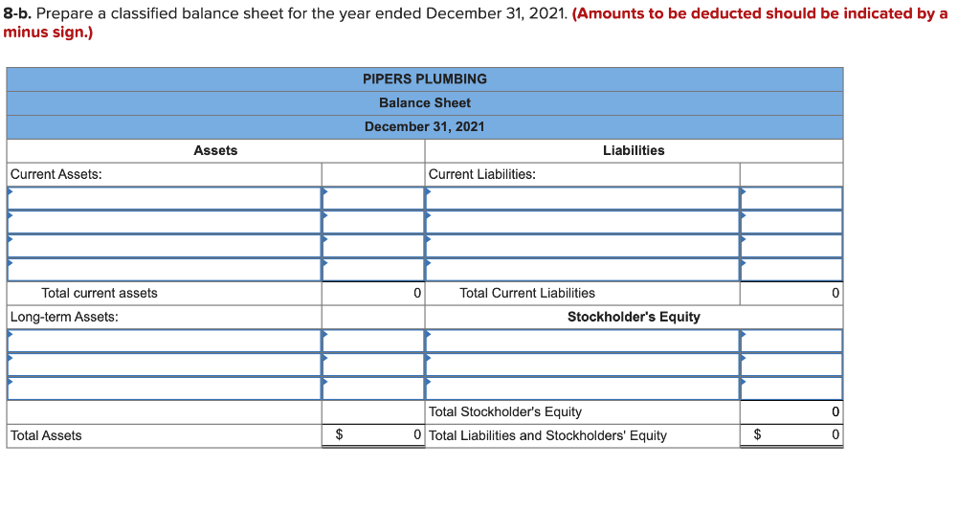Click the Stockholder's Equity section header
The image size is (980, 532).
634,317
